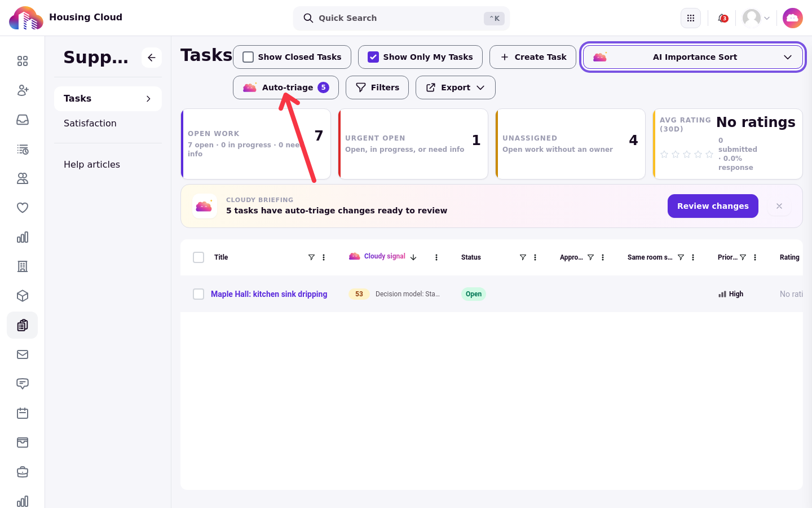
Task: Open the dashboard grid icon in sidebar
Action: pos(23,61)
